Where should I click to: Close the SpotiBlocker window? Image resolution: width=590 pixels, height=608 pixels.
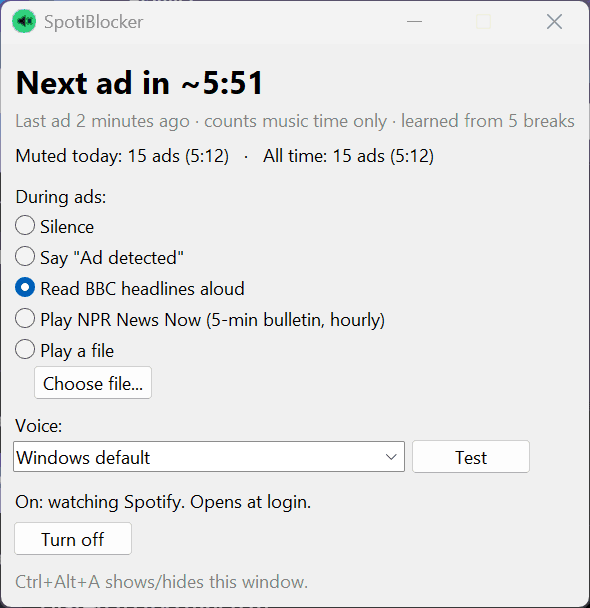pos(554,22)
